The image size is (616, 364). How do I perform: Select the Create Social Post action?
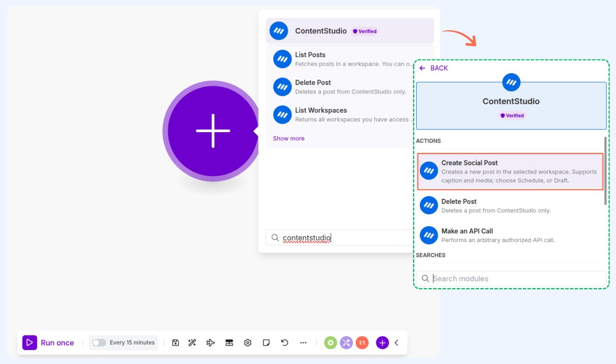coord(510,171)
